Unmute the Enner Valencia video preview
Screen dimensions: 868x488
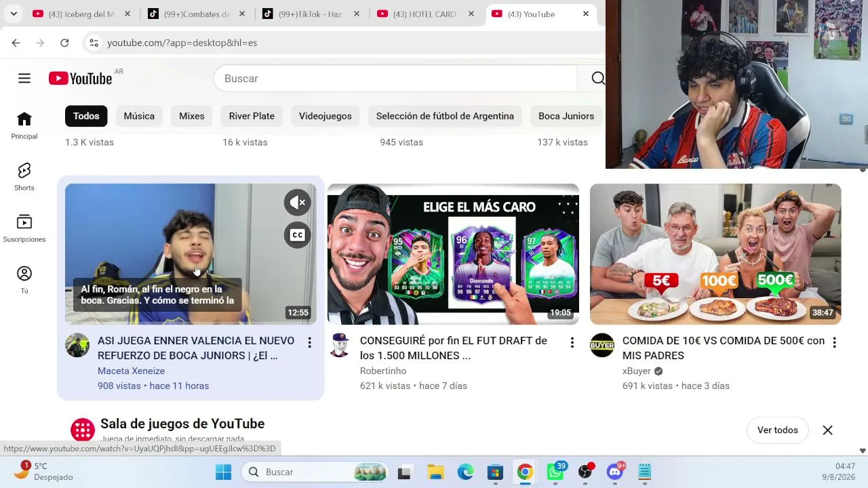pyautogui.click(x=298, y=203)
